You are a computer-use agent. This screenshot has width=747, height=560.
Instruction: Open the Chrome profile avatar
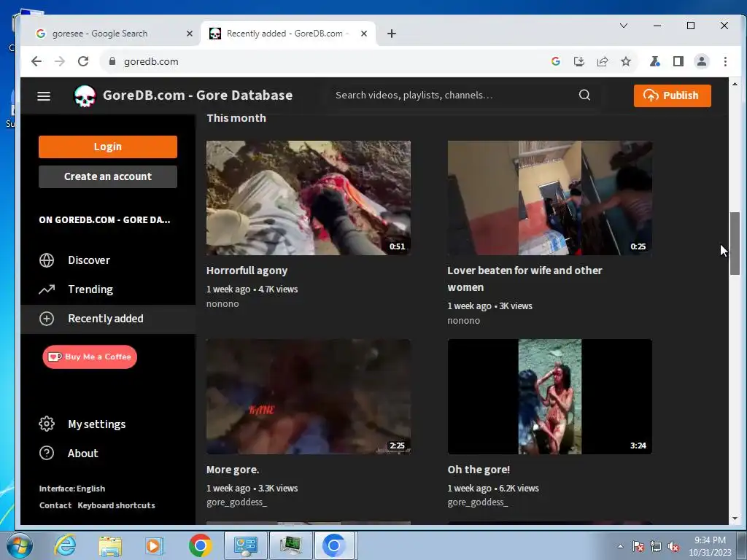(x=701, y=61)
